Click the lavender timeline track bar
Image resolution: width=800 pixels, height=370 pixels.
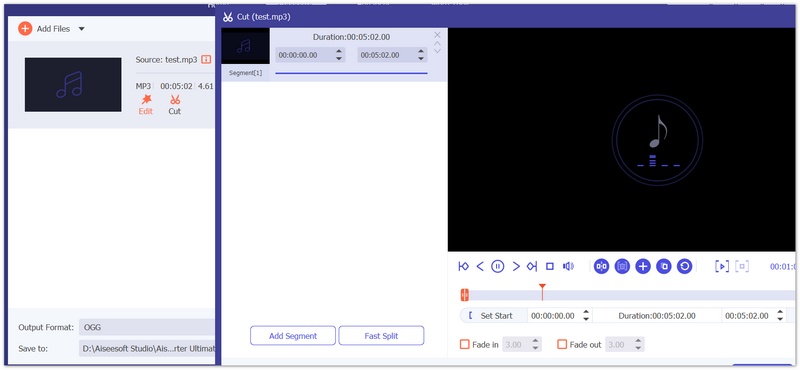pos(633,295)
